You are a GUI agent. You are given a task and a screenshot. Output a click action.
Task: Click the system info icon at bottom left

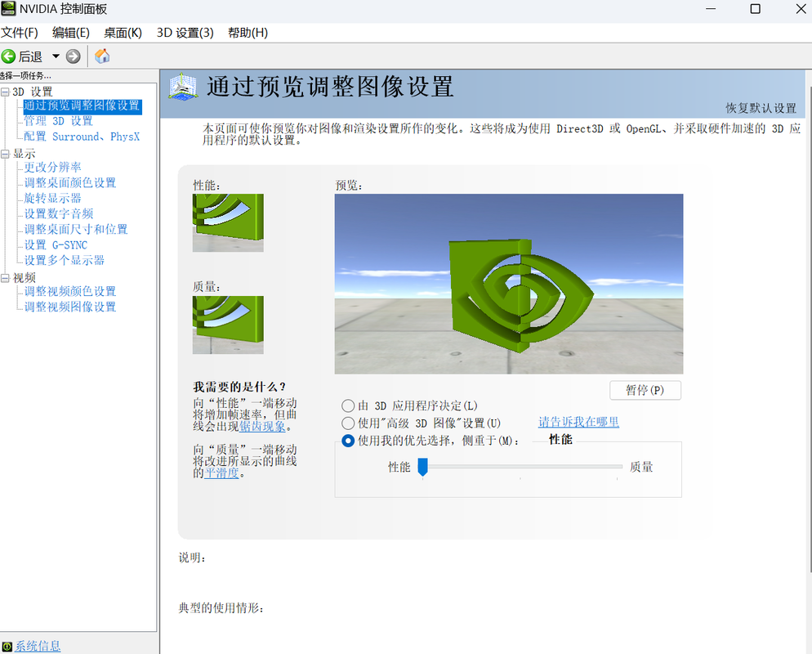point(7,647)
